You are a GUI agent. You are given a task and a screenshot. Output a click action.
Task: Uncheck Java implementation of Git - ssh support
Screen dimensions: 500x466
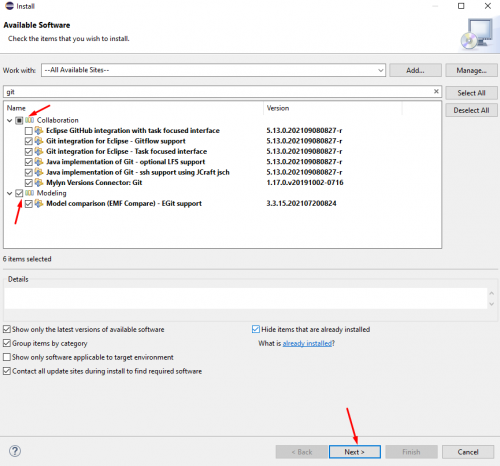29,172
